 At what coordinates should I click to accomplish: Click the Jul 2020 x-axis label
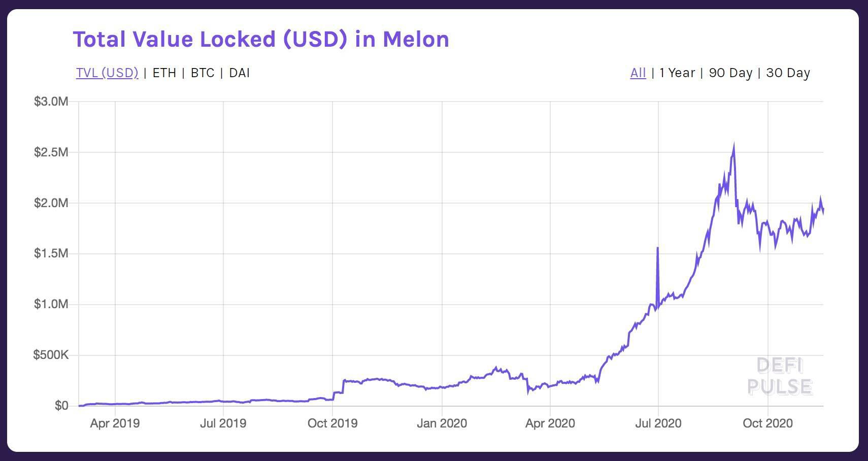(658, 423)
